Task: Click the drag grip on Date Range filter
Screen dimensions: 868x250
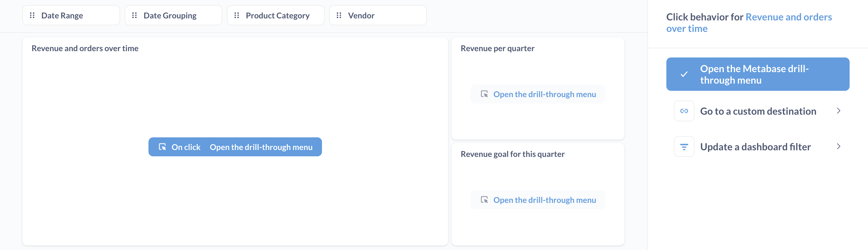Action: click(32, 15)
